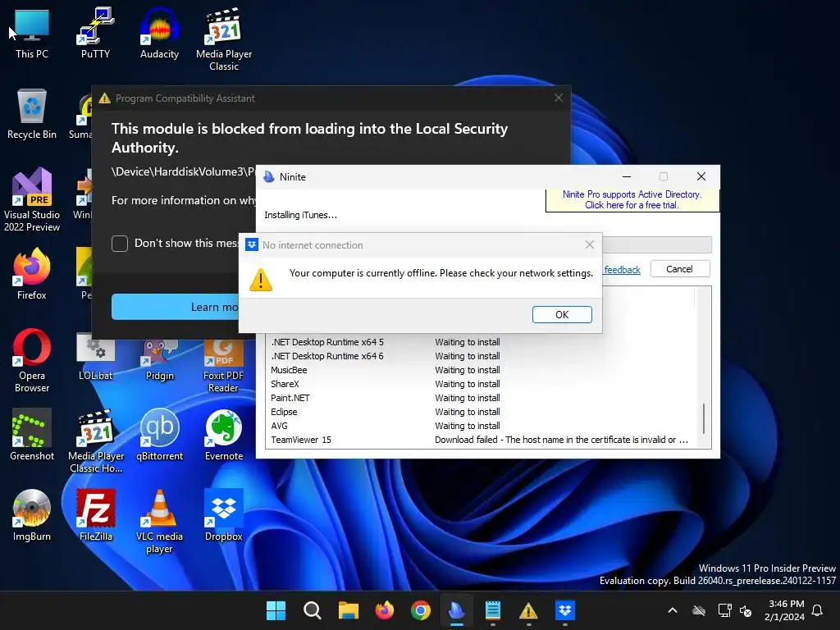Image resolution: width=840 pixels, height=630 pixels.
Task: Open the Evernote desktop shortcut
Action: (x=223, y=434)
